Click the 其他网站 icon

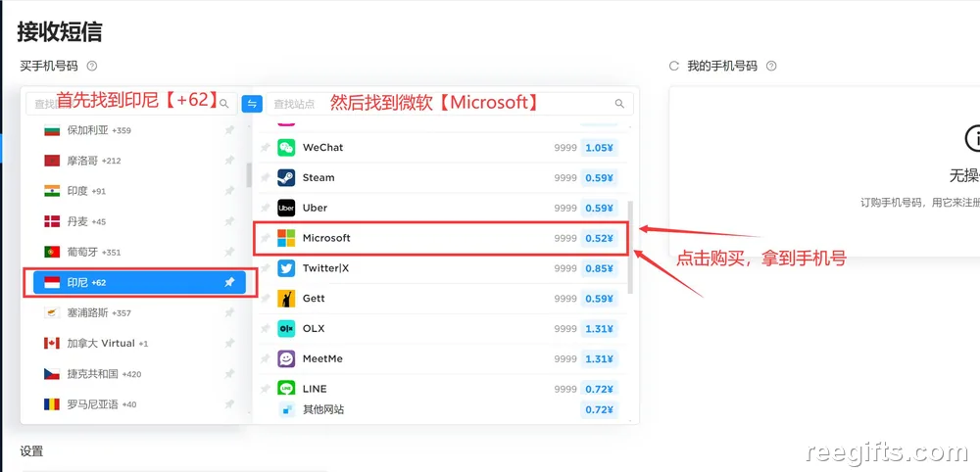pos(286,410)
